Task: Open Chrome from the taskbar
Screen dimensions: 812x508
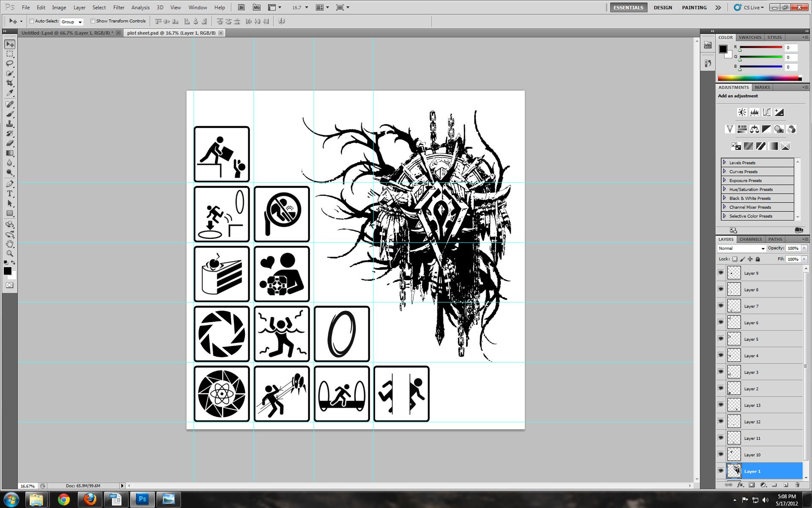Action: coord(64,500)
